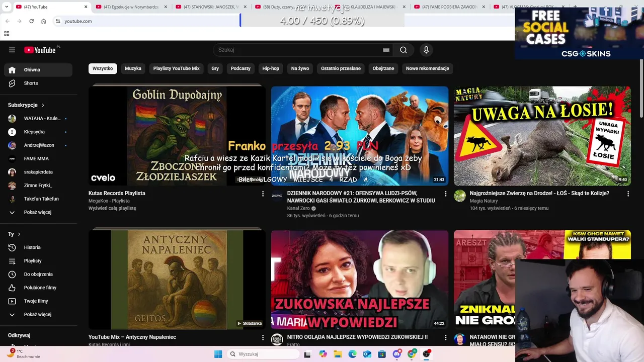Expand the Ty section arrow
644x362 pixels.
tap(19, 234)
